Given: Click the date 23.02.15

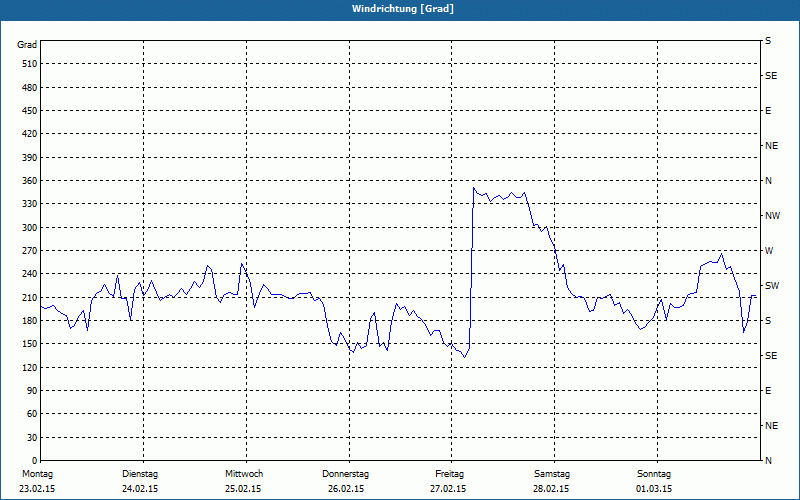Looking at the screenshot, I should [x=37, y=489].
